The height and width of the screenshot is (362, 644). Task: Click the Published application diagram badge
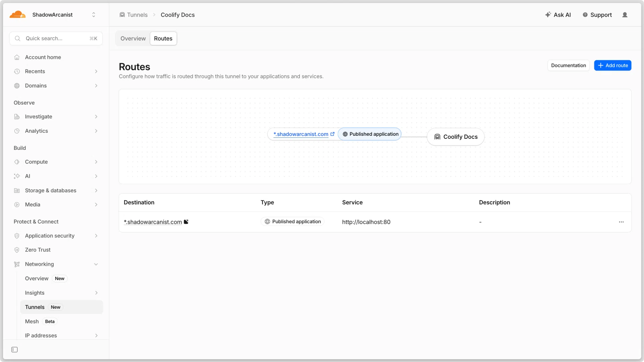370,134
